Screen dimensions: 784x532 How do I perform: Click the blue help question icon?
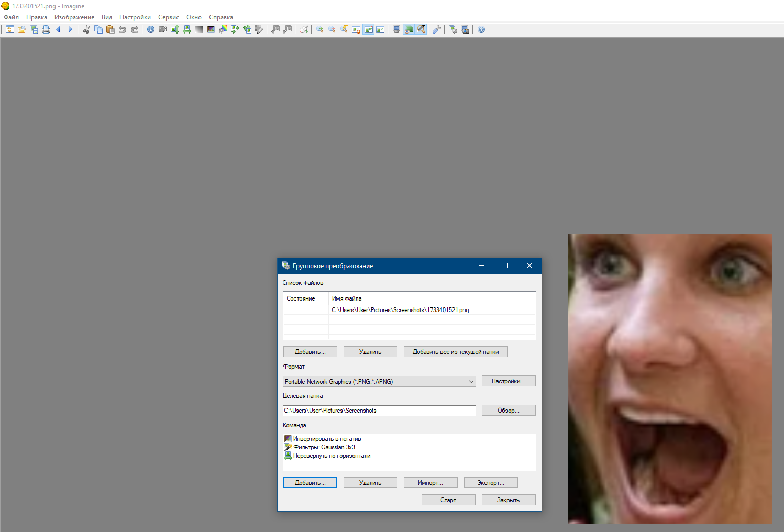pyautogui.click(x=481, y=29)
